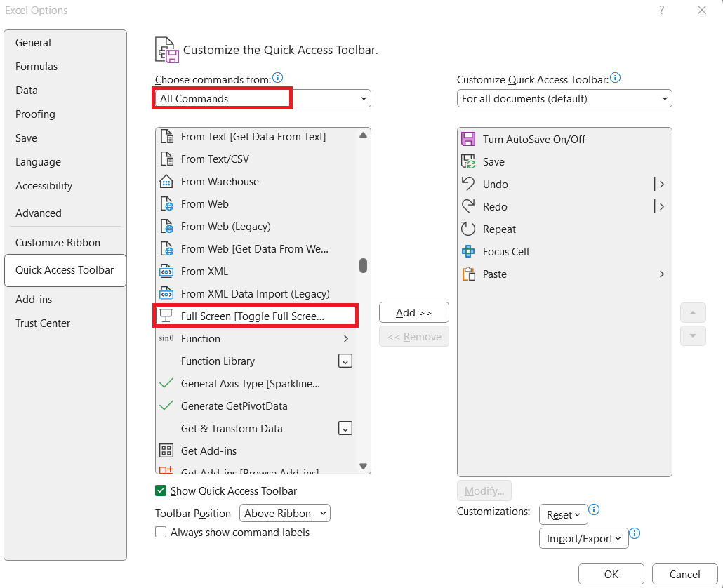Click the Function sinθ icon
Image resolution: width=723 pixels, height=588 pixels.
(166, 338)
